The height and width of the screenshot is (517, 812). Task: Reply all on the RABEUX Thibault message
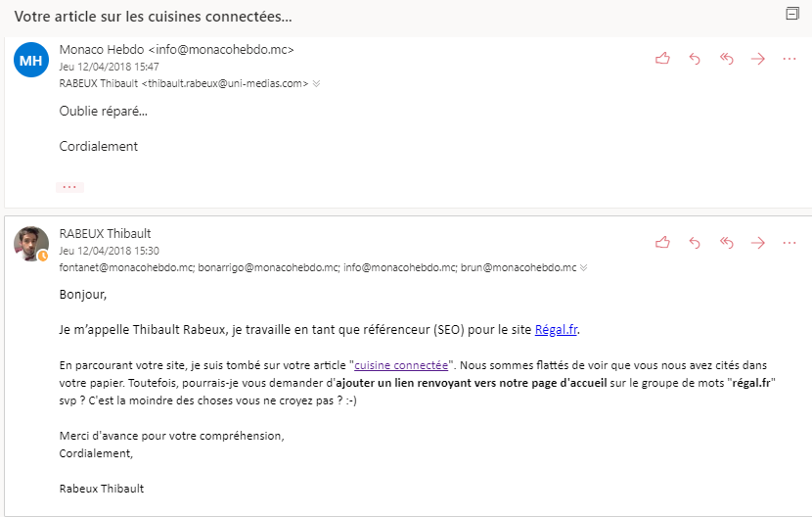coord(726,242)
